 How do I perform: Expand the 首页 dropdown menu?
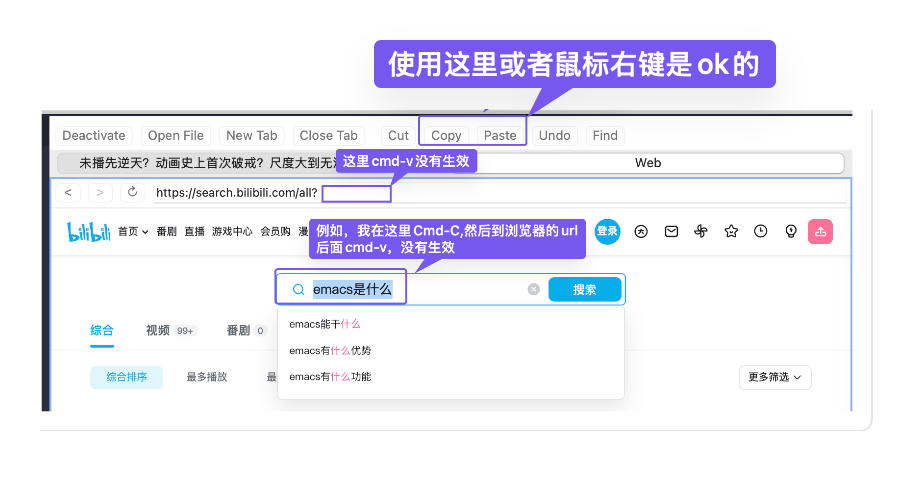click(x=133, y=231)
